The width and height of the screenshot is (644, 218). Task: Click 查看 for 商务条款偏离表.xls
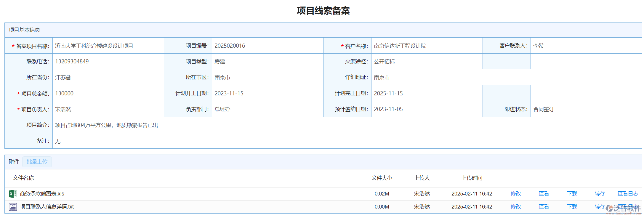point(544,194)
